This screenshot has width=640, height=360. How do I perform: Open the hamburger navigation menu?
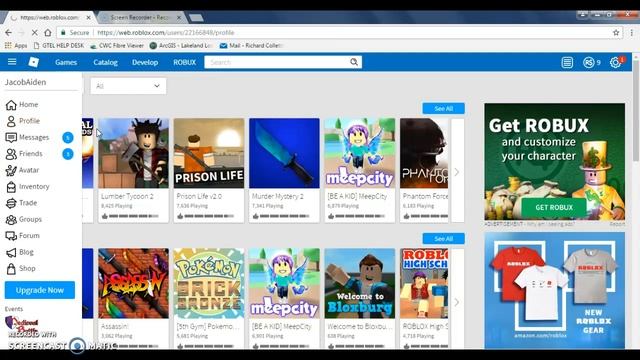[12, 62]
